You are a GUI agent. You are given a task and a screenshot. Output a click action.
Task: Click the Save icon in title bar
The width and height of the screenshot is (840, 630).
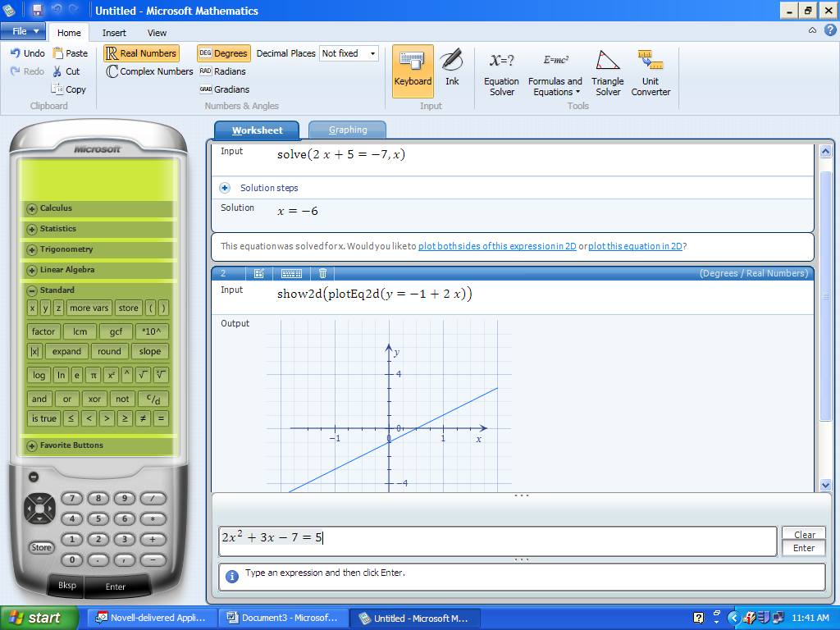click(x=37, y=10)
